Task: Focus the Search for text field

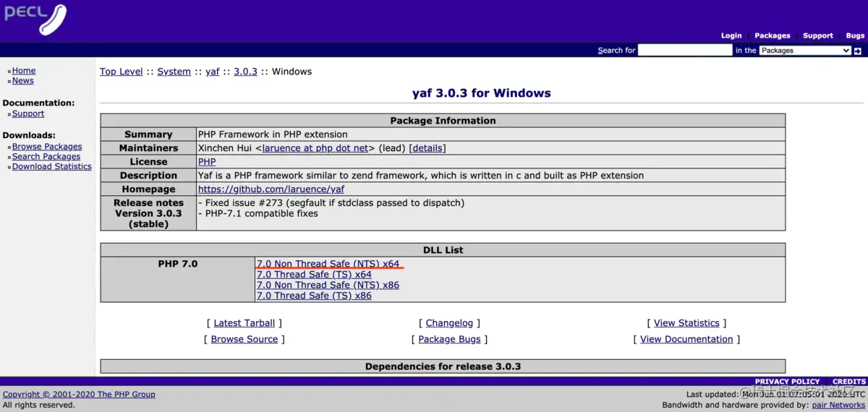Action: [x=685, y=51]
